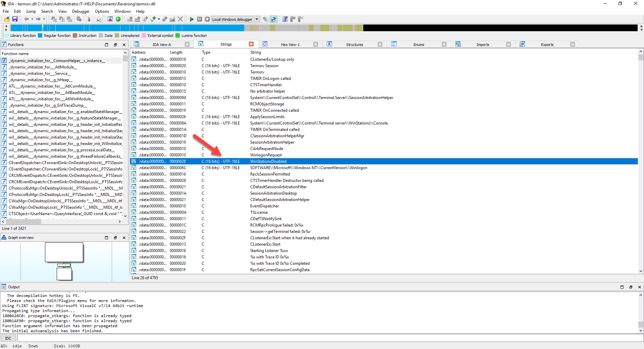Click the IDC button next to the command line

pos(8,338)
